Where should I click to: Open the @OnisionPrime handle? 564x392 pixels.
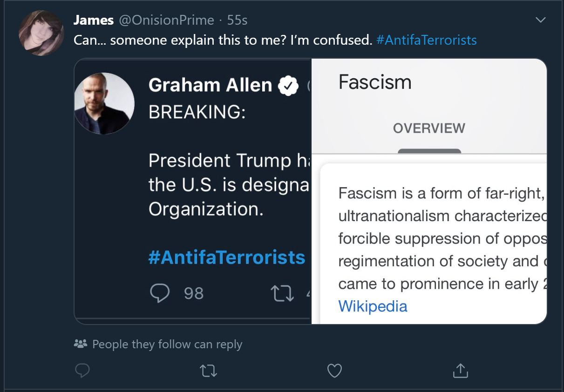167,20
